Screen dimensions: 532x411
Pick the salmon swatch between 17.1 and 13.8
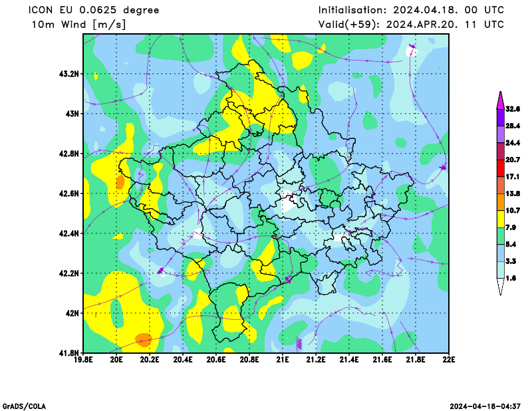pyautogui.click(x=501, y=185)
